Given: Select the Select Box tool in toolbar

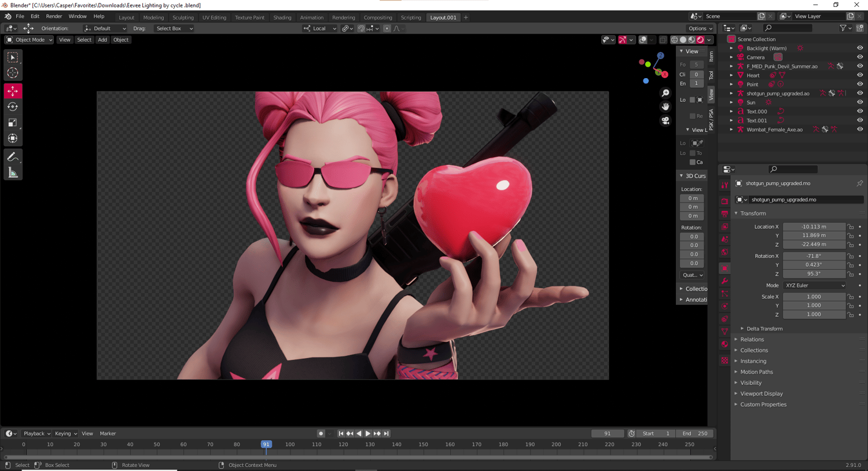Looking at the screenshot, I should 13,57.
